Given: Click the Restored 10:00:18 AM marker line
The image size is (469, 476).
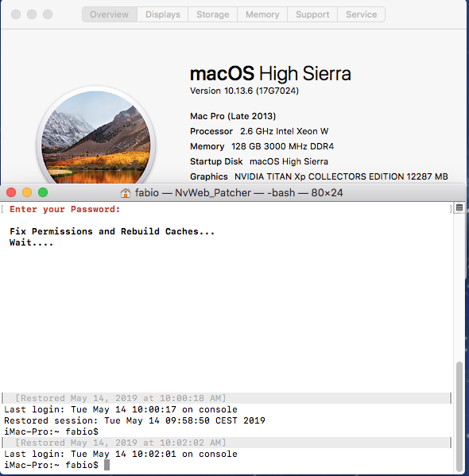Looking at the screenshot, I should click(227, 398).
